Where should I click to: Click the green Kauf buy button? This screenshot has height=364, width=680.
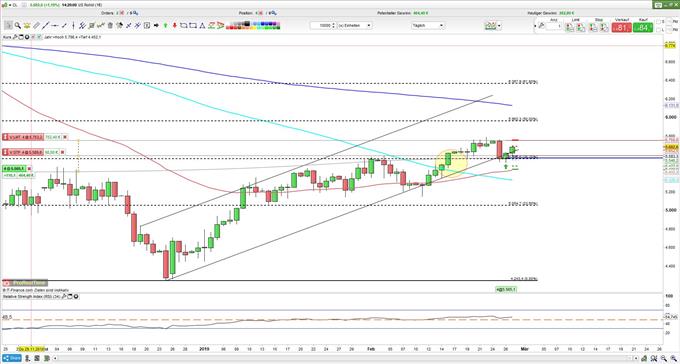[x=643, y=28]
